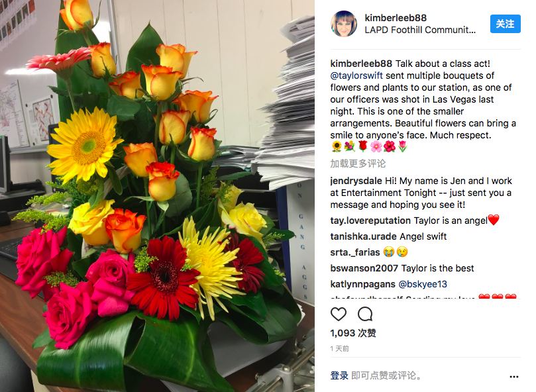Screen dimensions: 536x392
Task: Load more comments via 加载更多评论
Action: 358,164
